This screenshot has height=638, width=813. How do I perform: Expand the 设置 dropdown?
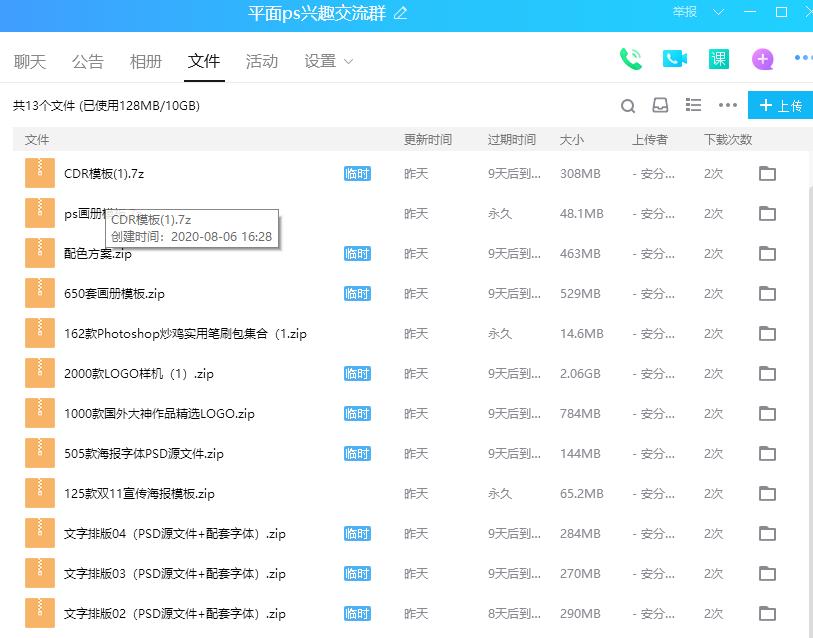[346, 61]
